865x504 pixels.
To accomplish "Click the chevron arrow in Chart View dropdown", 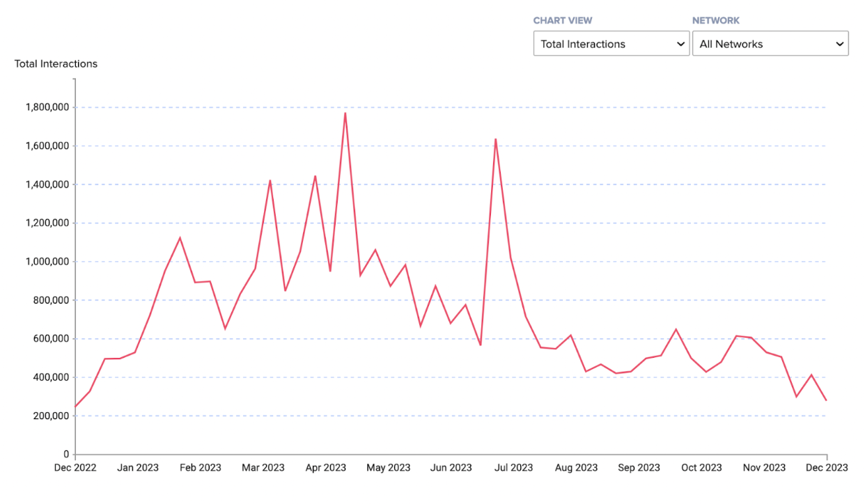I will click(680, 44).
